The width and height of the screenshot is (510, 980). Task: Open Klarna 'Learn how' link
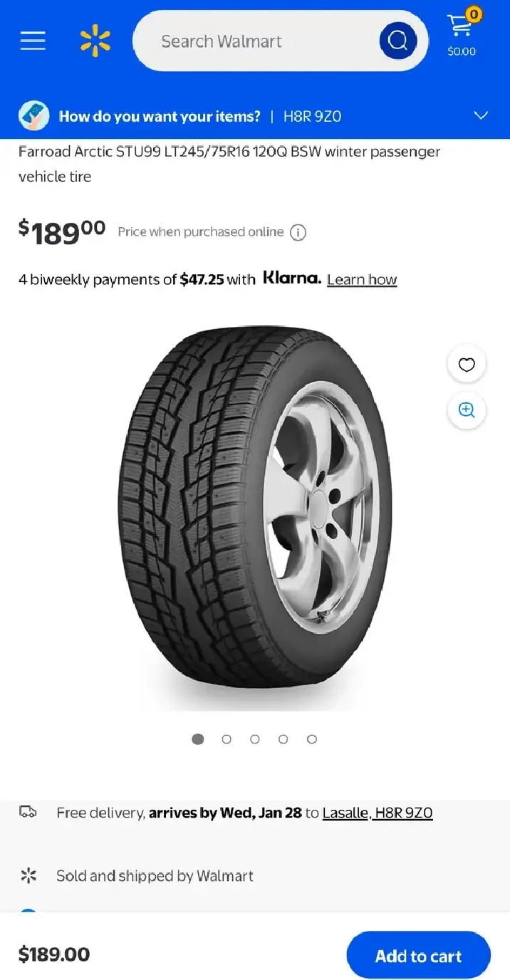362,280
